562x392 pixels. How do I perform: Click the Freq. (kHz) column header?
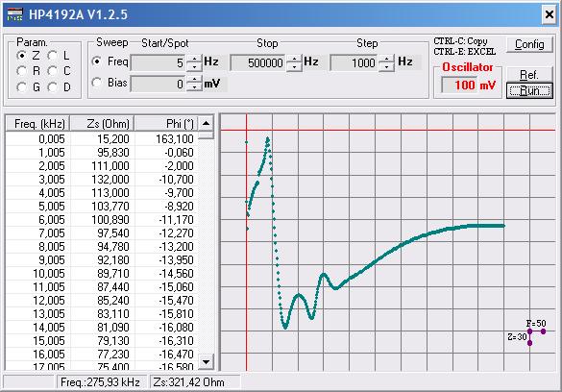tap(37, 124)
